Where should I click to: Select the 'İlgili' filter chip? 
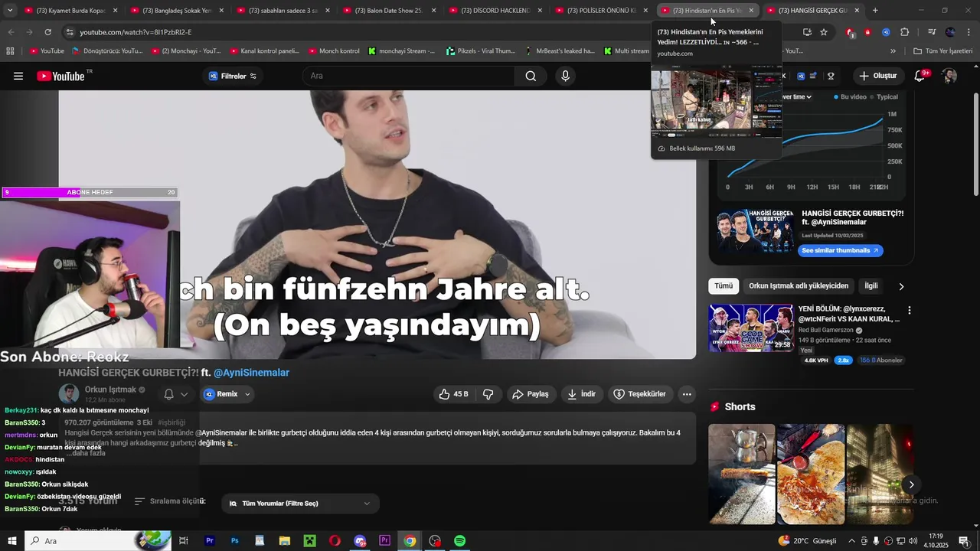point(871,285)
